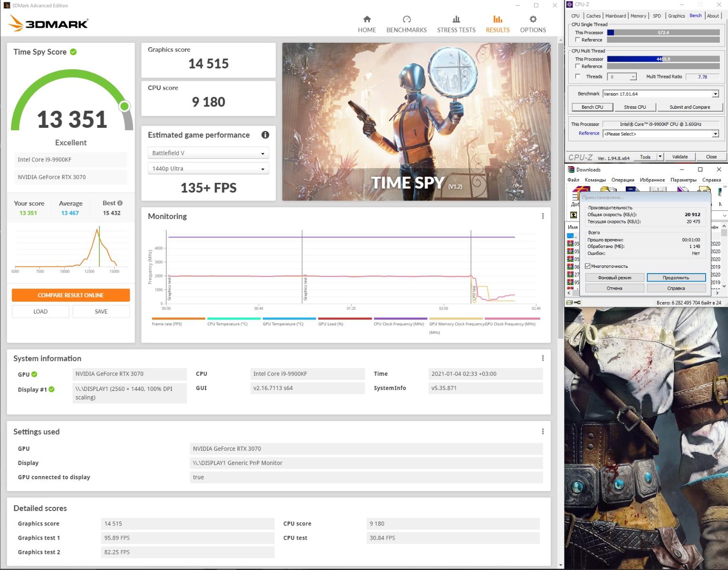Open the BENCHMARKS gauge icon
The height and width of the screenshot is (570, 728).
tap(406, 19)
